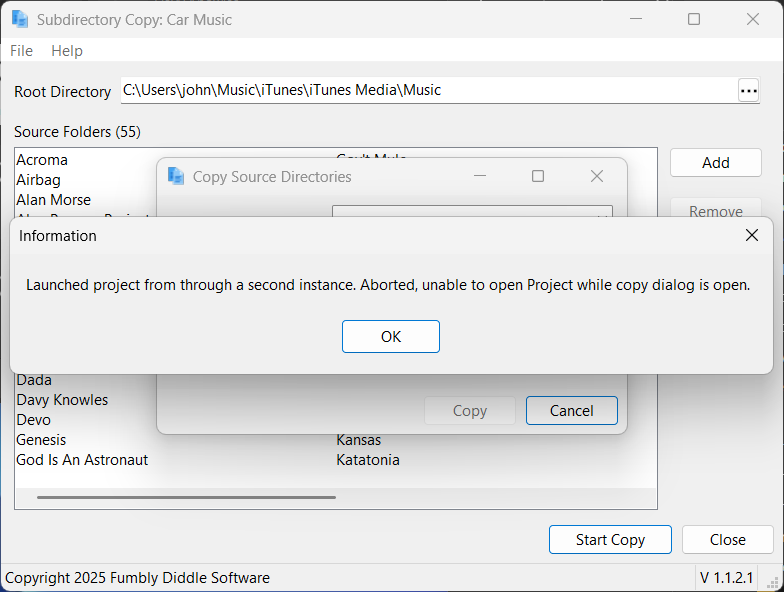The width and height of the screenshot is (784, 592).
Task: Close the Subdirectory Copy main window
Action: 752,19
